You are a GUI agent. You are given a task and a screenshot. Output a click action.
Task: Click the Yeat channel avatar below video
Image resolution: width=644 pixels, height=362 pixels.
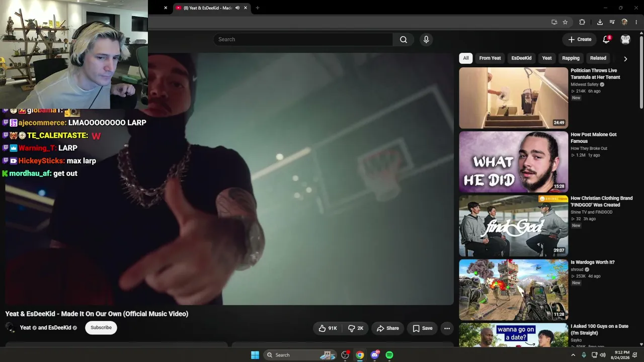[10, 328]
